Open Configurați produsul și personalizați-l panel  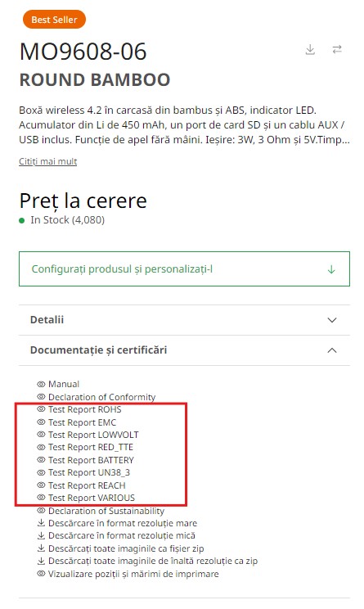click(x=184, y=268)
